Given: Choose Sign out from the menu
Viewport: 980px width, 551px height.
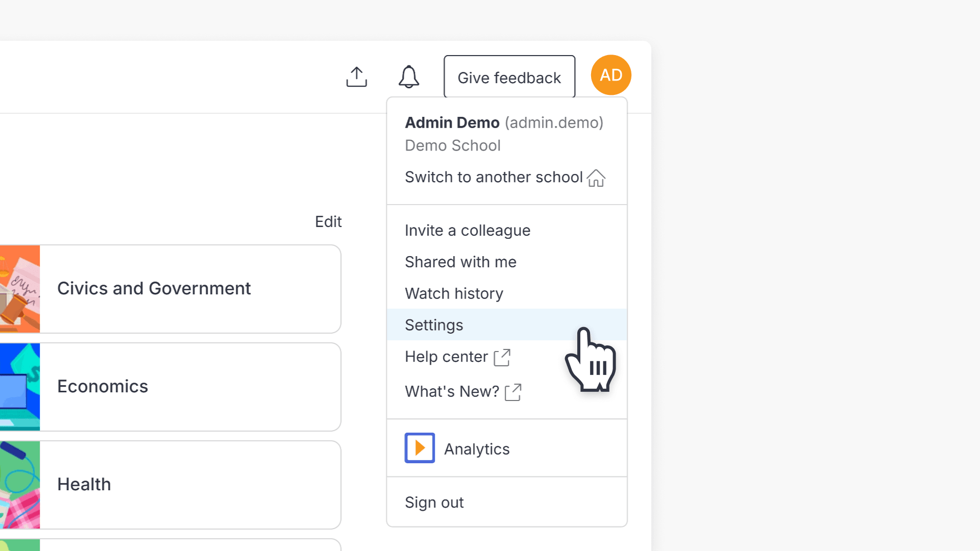Looking at the screenshot, I should pos(434,502).
